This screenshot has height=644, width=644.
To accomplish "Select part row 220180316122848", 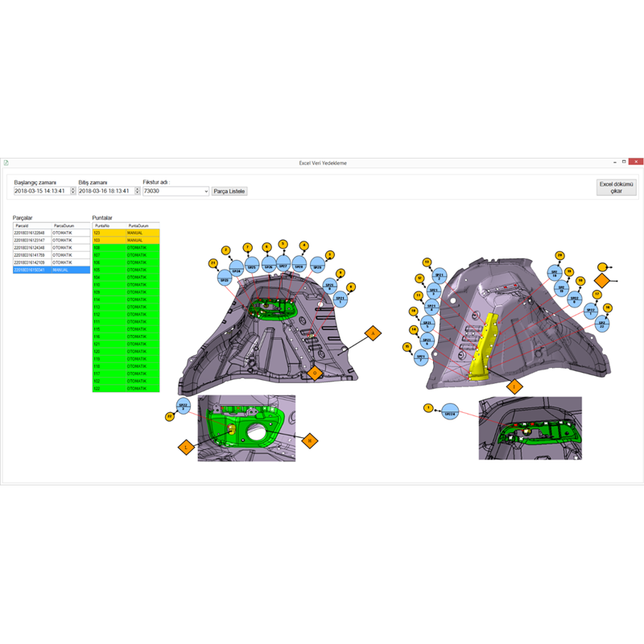I will point(52,233).
